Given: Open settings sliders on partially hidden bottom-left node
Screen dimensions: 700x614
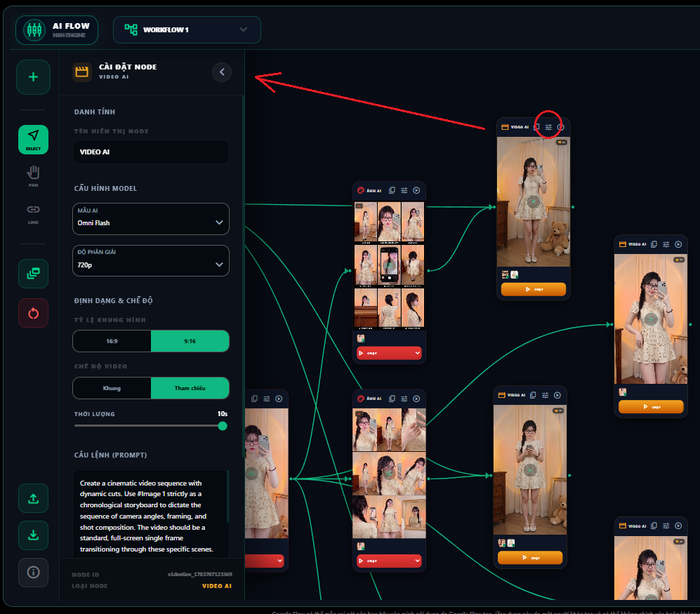Looking at the screenshot, I should (x=267, y=399).
